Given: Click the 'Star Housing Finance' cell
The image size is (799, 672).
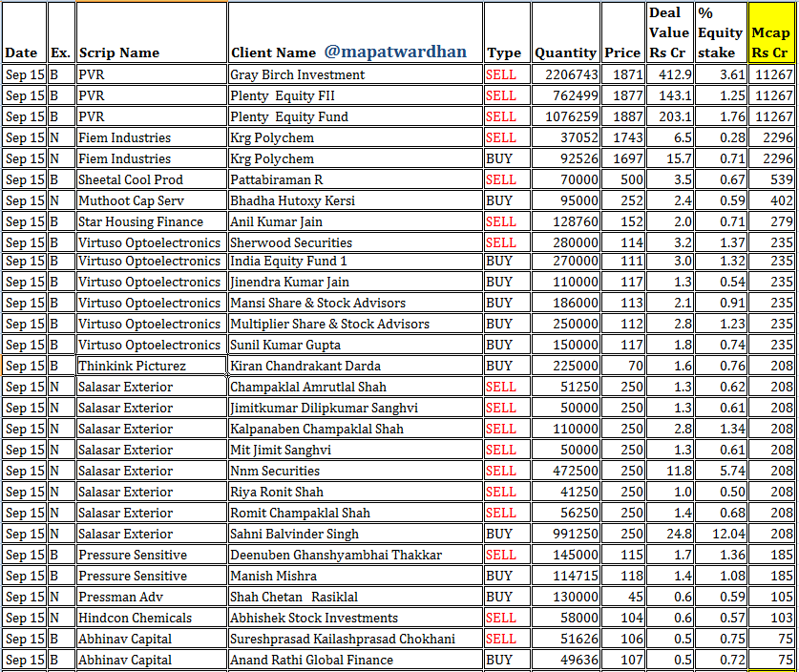Looking at the screenshot, I should coord(152,221).
